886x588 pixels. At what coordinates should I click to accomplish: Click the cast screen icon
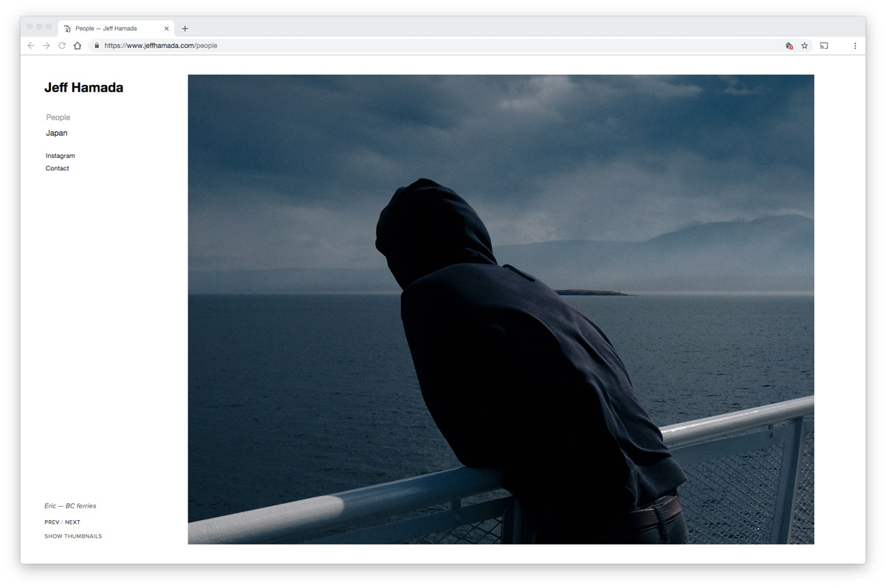point(824,46)
